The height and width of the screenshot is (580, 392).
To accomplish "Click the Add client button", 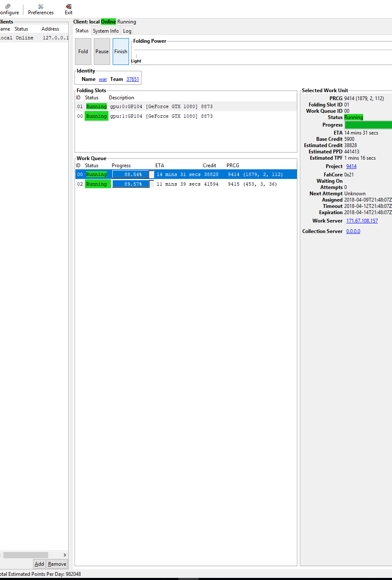I will point(39,564).
